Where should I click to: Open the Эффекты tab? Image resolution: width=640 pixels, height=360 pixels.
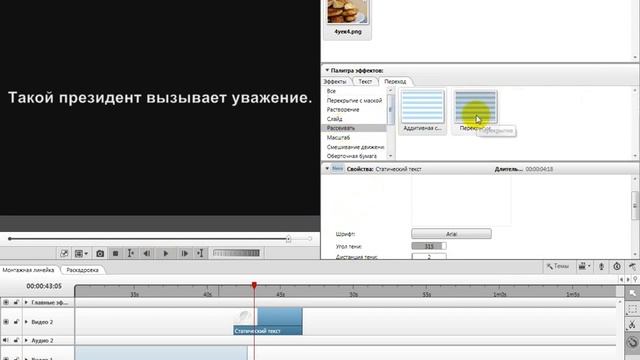point(335,81)
